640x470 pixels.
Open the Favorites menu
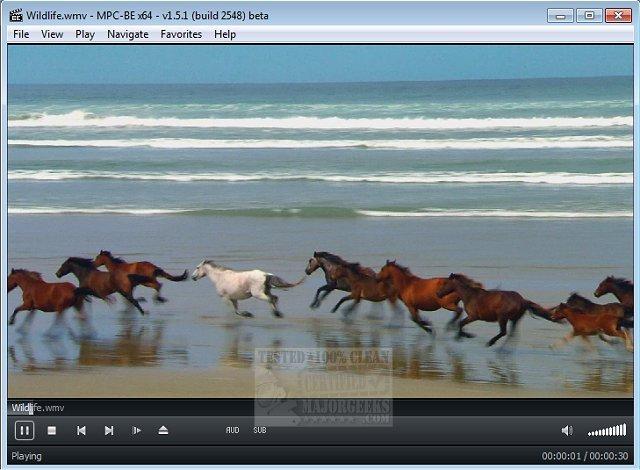tap(181, 34)
